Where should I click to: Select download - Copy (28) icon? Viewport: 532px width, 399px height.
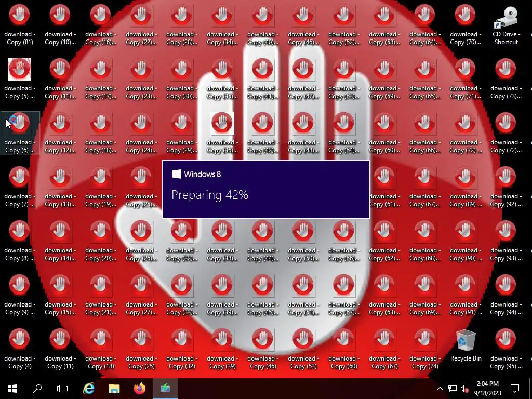point(181,25)
